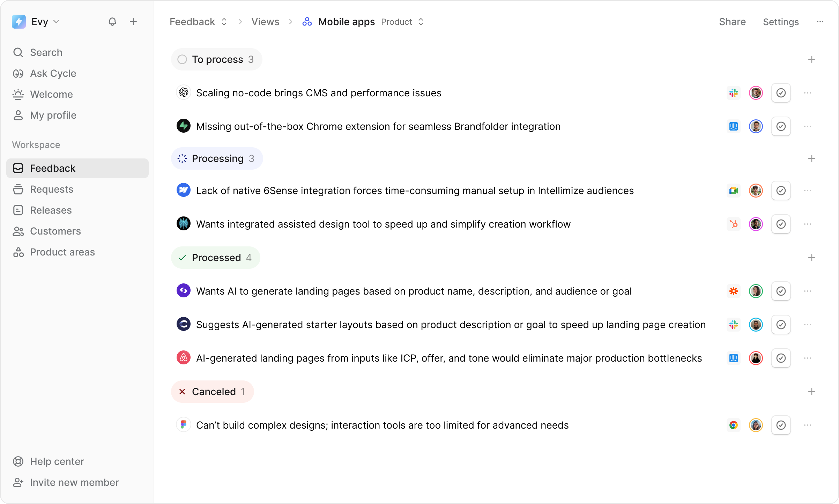
Task: Open the Releases section
Action: 51,210
